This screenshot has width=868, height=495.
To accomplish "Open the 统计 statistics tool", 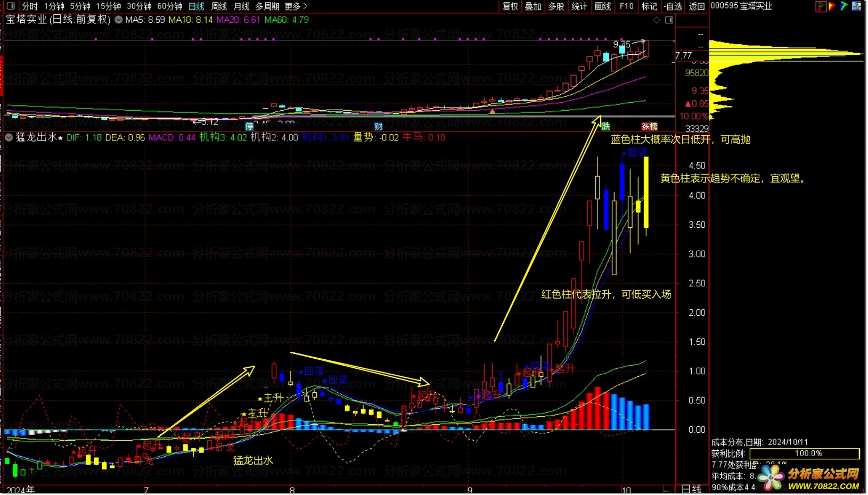I will click(579, 6).
